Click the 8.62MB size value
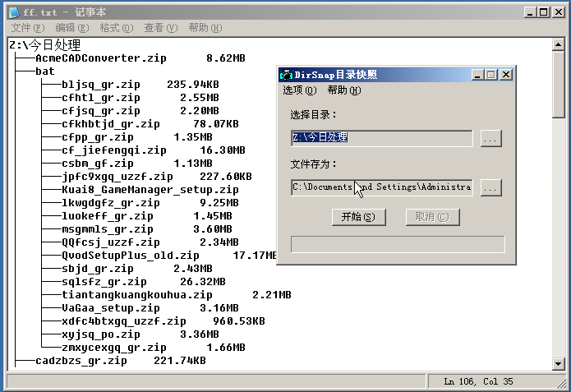The width and height of the screenshot is (571, 392). (226, 58)
